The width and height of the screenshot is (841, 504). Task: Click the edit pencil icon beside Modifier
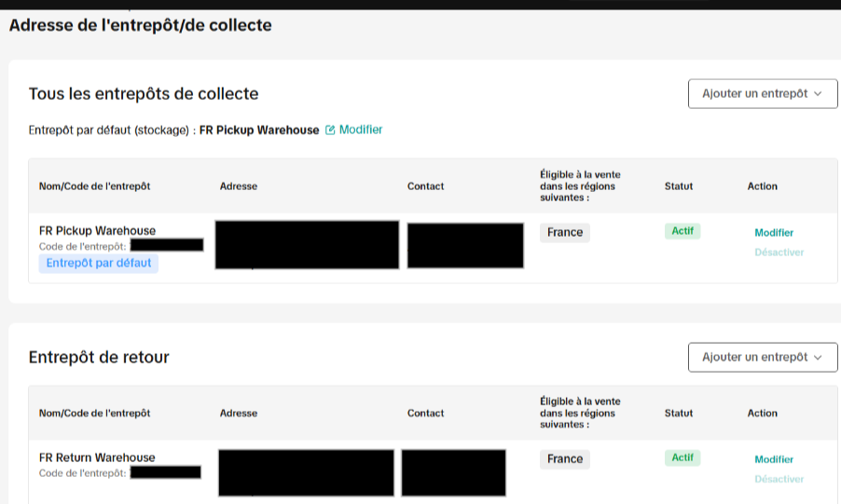tap(330, 130)
